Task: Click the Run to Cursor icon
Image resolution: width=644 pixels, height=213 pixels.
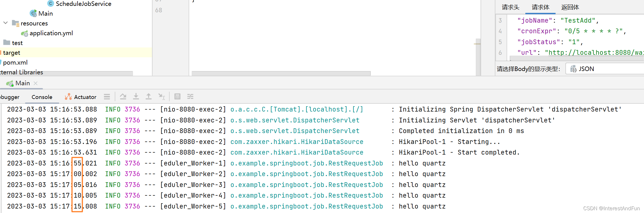Action: pyautogui.click(x=162, y=96)
